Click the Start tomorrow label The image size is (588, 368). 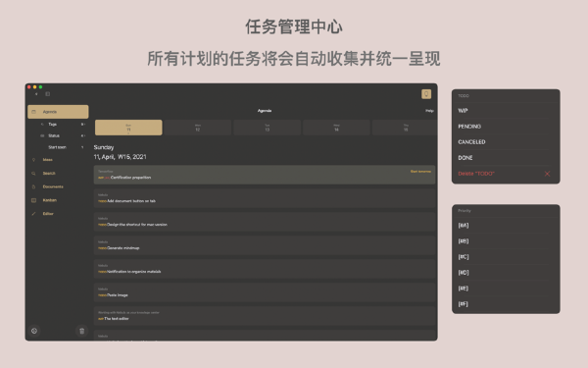tap(420, 172)
